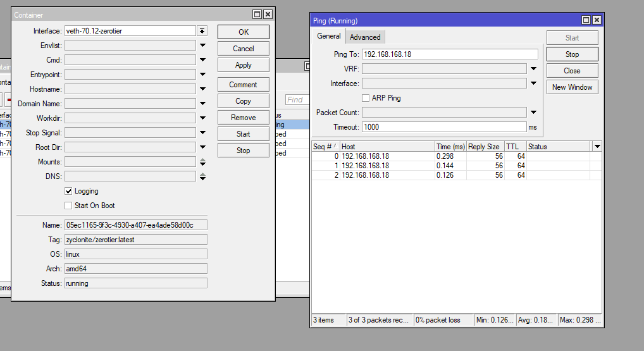Select the General tab in Ping

click(328, 36)
